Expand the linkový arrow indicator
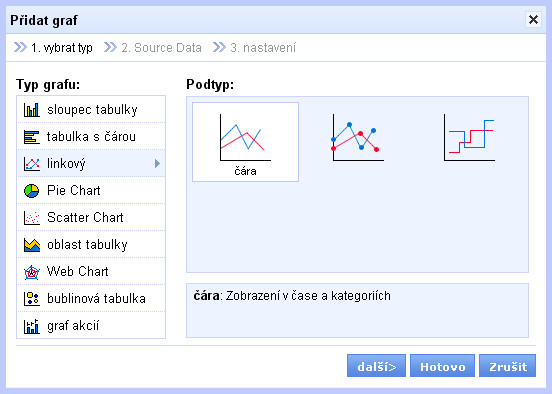 point(157,163)
